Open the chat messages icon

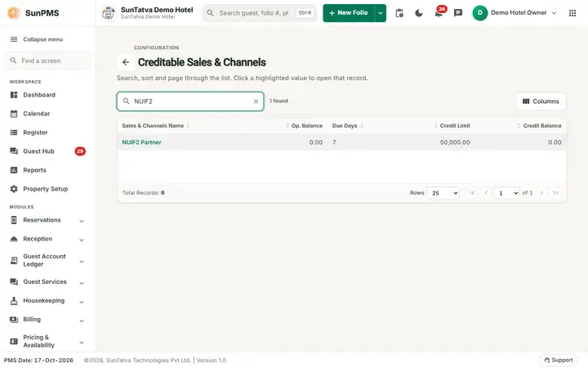[458, 13]
